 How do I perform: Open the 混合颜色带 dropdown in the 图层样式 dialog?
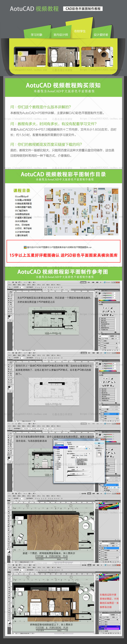[x=78, y=467]
